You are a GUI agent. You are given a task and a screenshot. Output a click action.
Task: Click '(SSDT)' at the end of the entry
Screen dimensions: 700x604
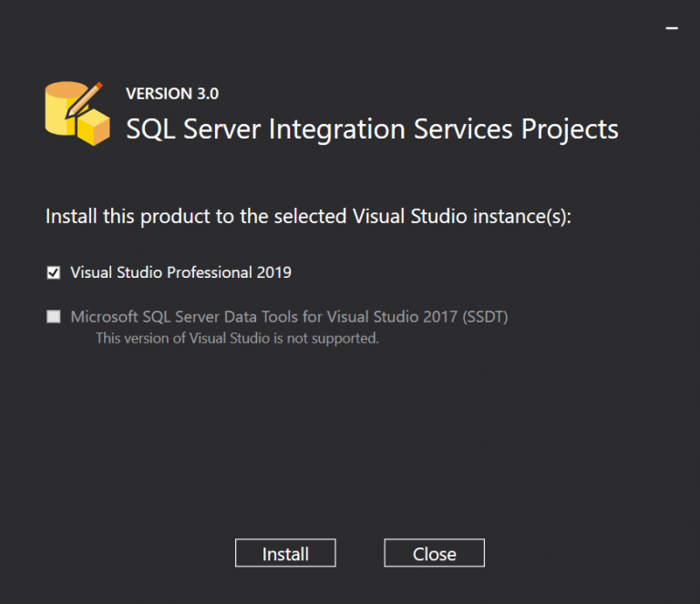pos(485,317)
